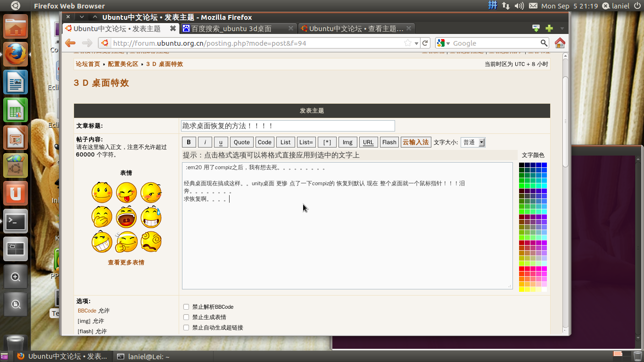This screenshot has height=362, width=644.
Task: Tick the 禁止生成表情 checkbox
Action: 186,317
